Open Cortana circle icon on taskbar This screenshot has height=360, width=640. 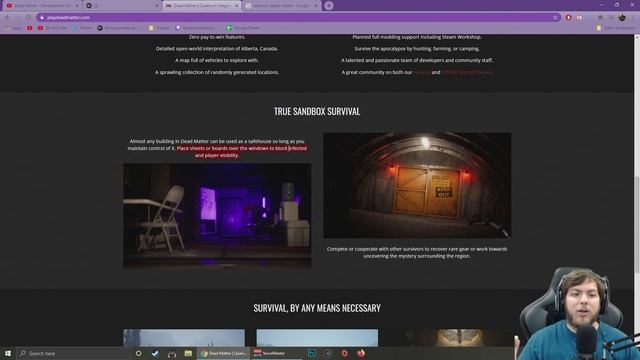pos(139,353)
